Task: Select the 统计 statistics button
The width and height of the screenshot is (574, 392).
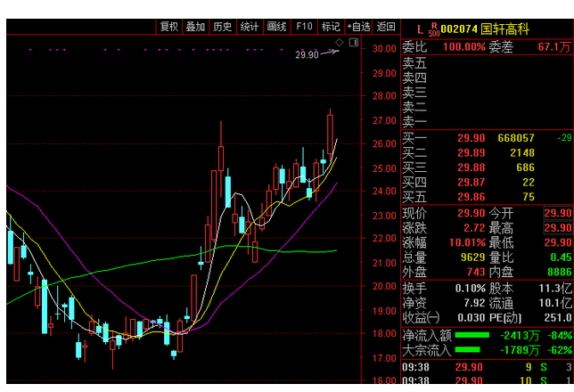Action: [x=250, y=27]
